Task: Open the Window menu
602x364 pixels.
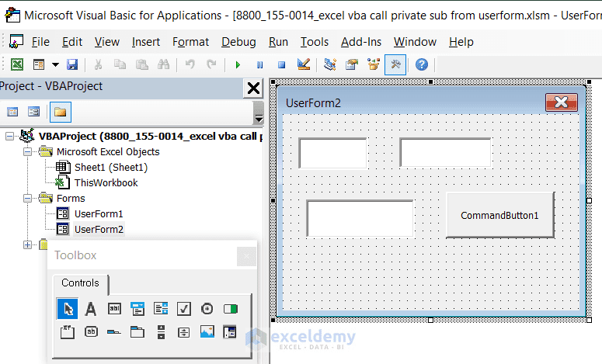Action: pyautogui.click(x=415, y=42)
